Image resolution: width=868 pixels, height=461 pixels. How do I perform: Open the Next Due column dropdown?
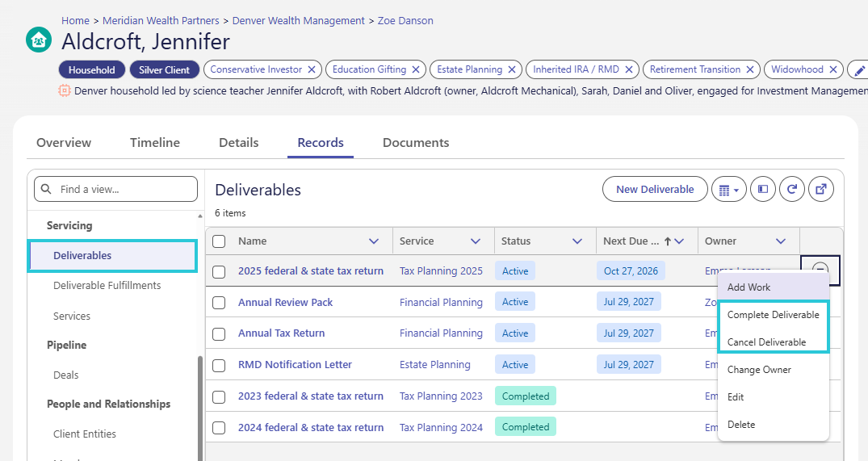click(680, 241)
